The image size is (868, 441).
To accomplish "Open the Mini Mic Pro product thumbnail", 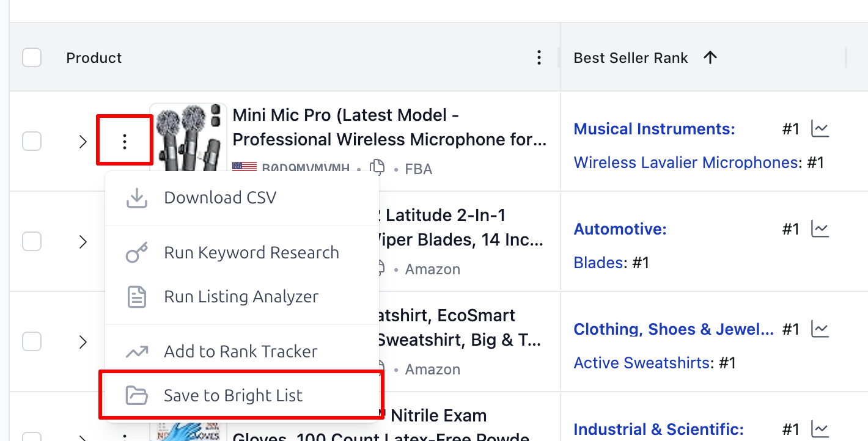I will pyautogui.click(x=188, y=134).
